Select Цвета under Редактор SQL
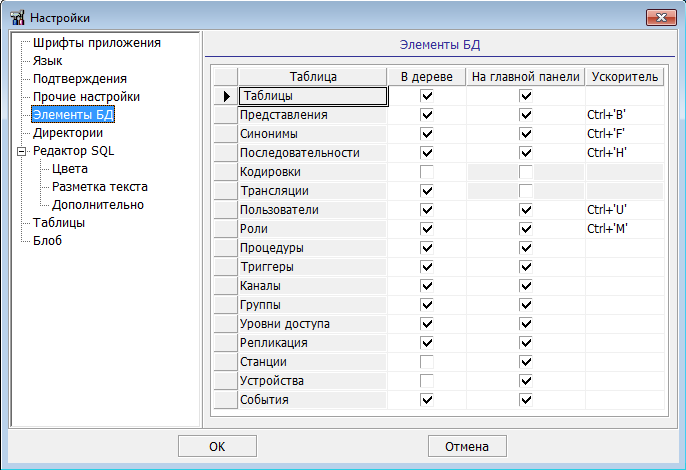 69,169
